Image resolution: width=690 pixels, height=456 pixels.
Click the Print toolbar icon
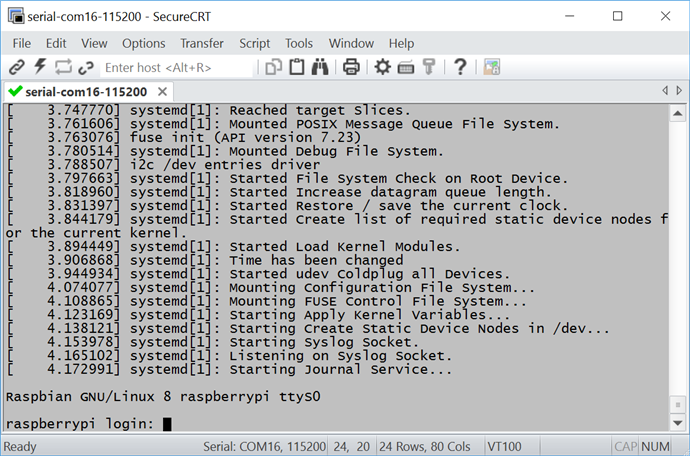coord(351,67)
